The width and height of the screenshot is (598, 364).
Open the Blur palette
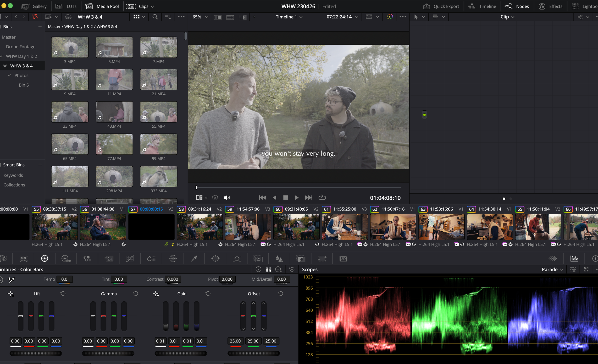[279, 259]
